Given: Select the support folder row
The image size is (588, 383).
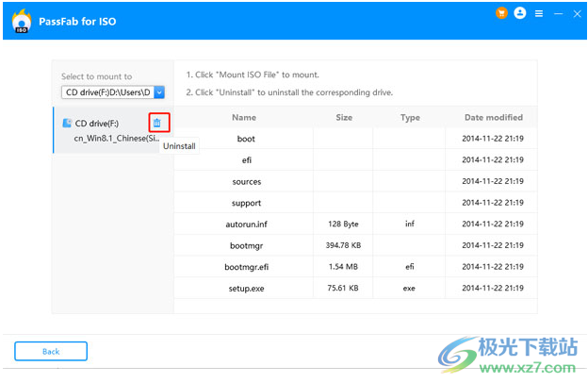Looking at the screenshot, I should coord(355,203).
